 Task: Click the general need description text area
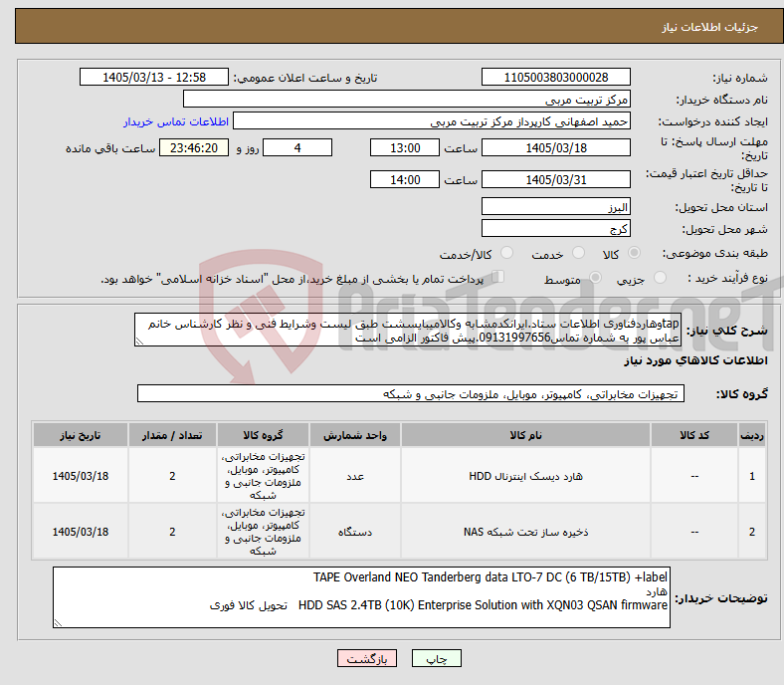point(408,331)
